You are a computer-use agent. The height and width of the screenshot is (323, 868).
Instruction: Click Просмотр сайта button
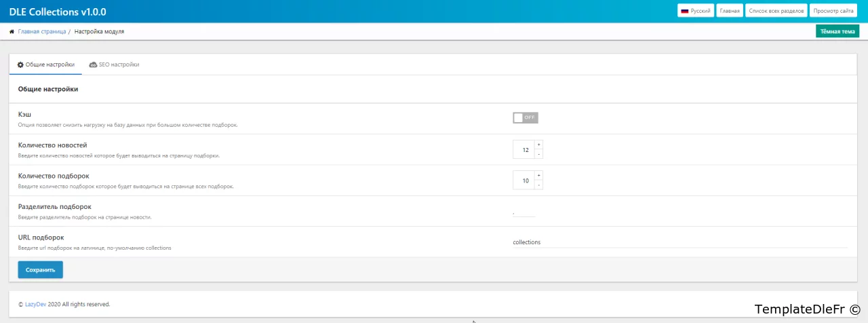pos(833,12)
